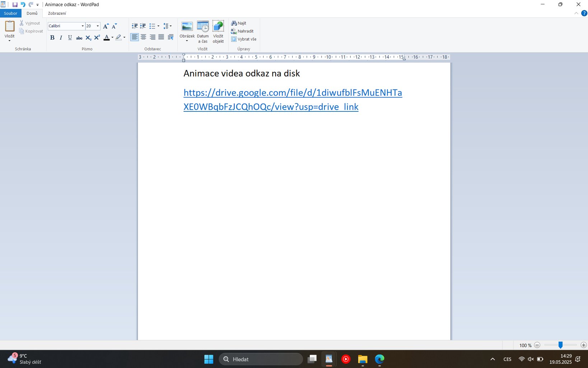Open the Najít search tool

tap(239, 23)
